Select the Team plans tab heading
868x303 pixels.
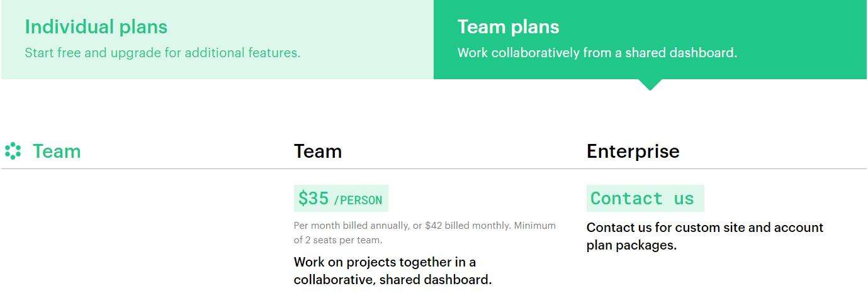(x=508, y=27)
